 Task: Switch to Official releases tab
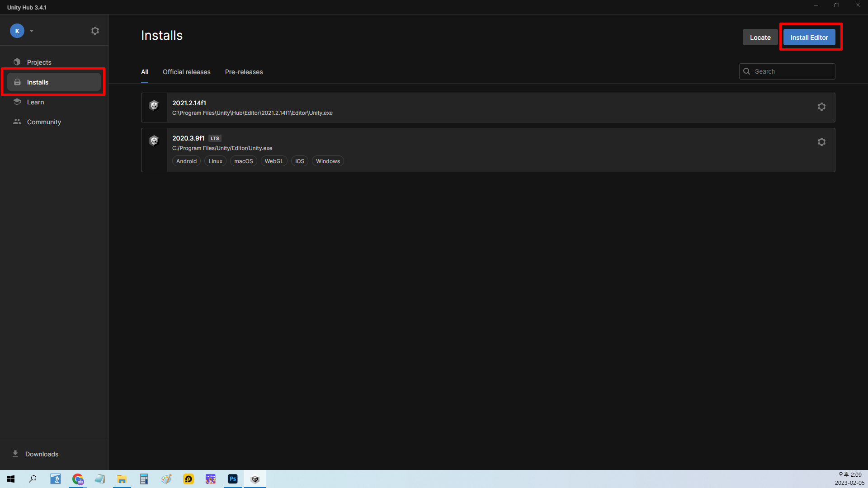click(186, 72)
